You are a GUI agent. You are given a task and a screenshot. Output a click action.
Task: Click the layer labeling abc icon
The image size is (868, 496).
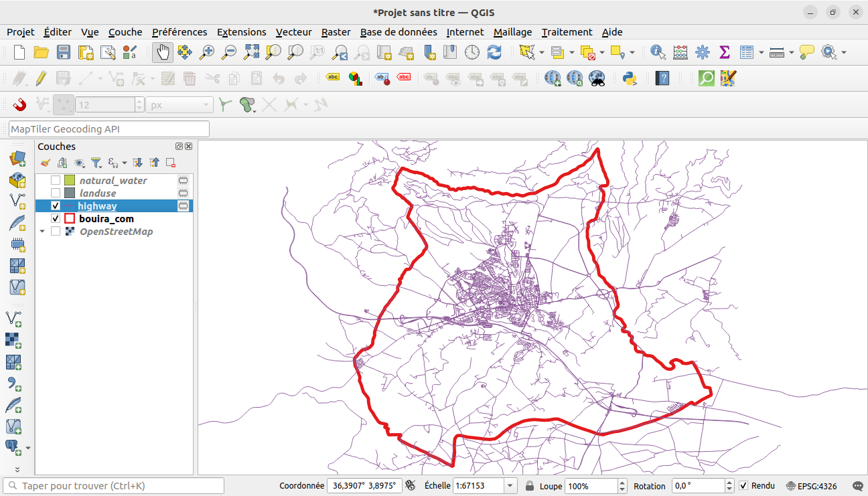point(333,78)
